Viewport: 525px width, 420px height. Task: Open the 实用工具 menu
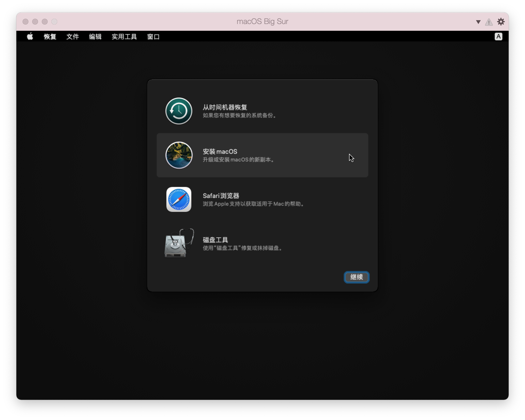coord(124,37)
